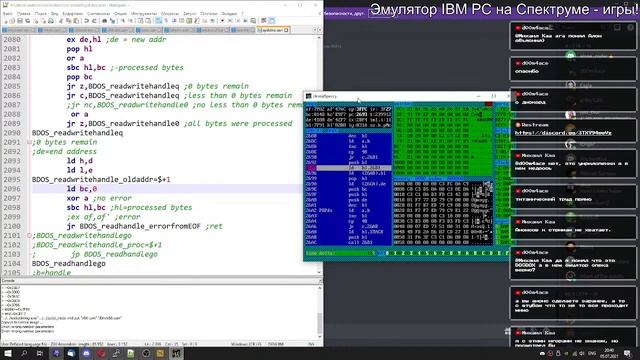The height and width of the screenshot is (360, 640).
Task: Close the active document tab
Action: coord(286,30)
